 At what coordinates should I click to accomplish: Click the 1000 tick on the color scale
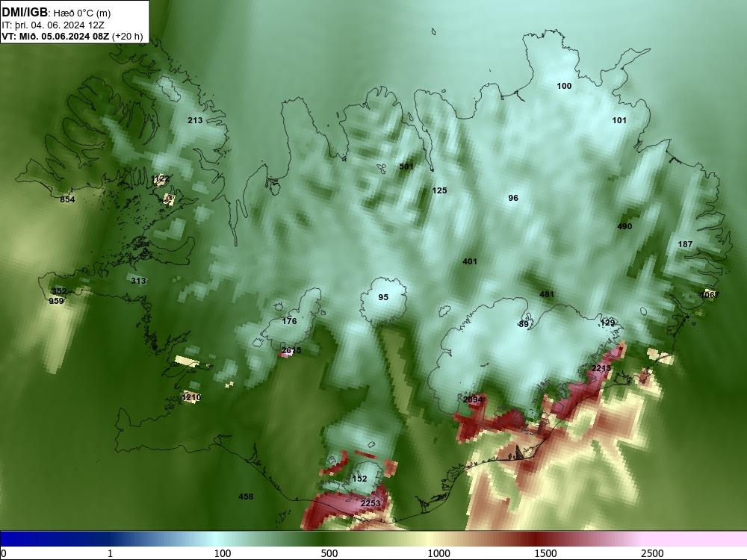438,553
